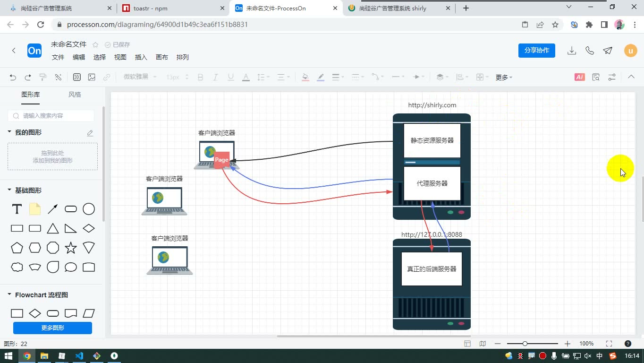Collapse the Flowchart 流程图 section
This screenshot has height=363, width=644.
(9, 294)
